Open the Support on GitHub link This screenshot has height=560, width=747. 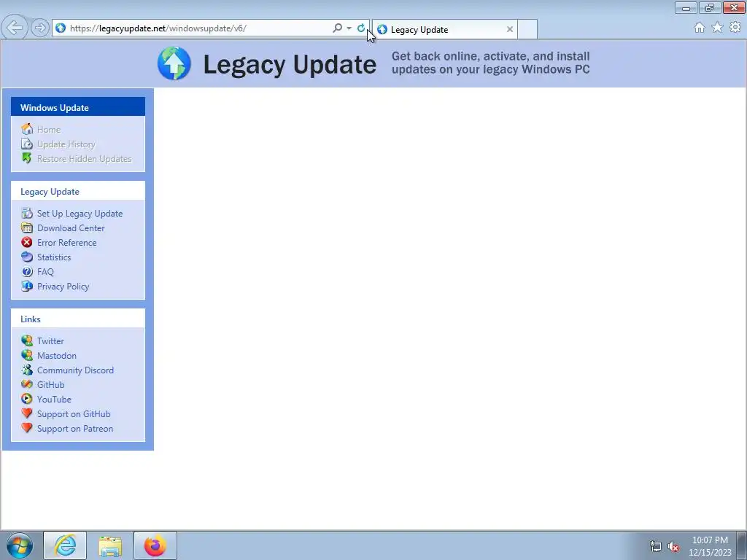(x=74, y=414)
